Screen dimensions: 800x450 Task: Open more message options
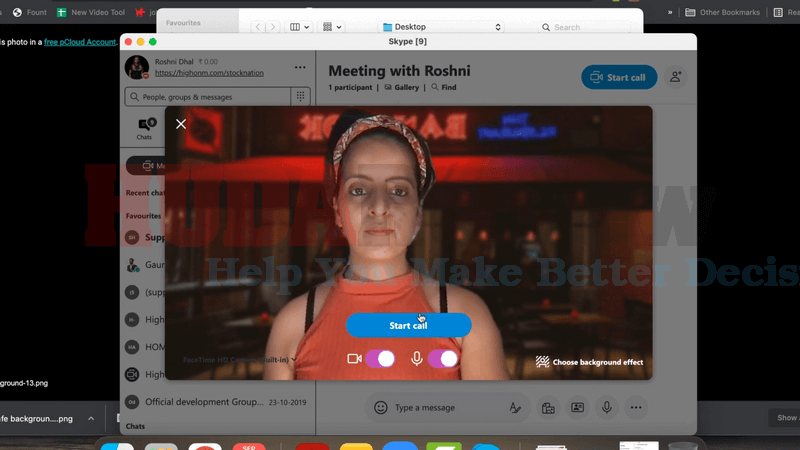tap(636, 408)
